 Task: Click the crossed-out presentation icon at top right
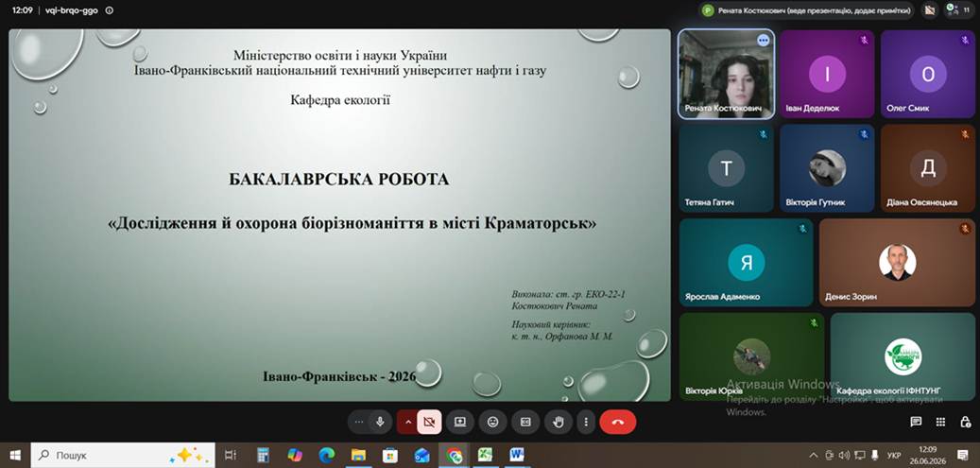929,10
